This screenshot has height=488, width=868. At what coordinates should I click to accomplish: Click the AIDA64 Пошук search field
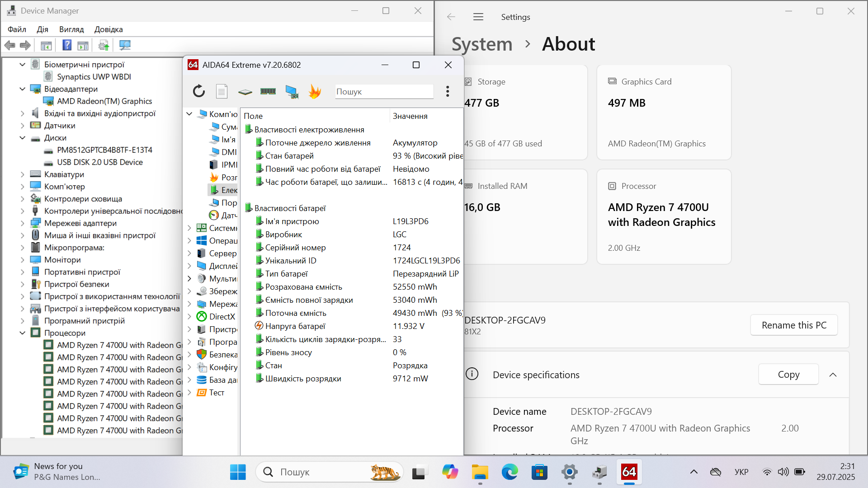click(x=384, y=92)
